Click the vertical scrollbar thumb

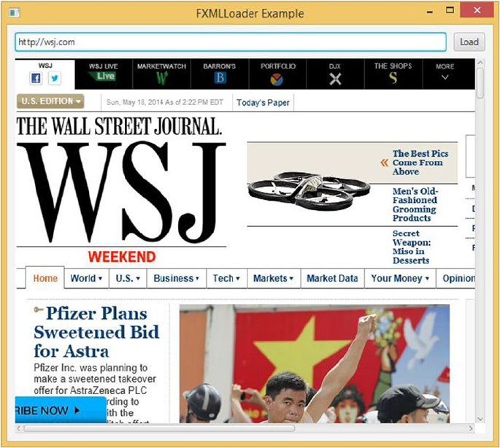(480, 83)
